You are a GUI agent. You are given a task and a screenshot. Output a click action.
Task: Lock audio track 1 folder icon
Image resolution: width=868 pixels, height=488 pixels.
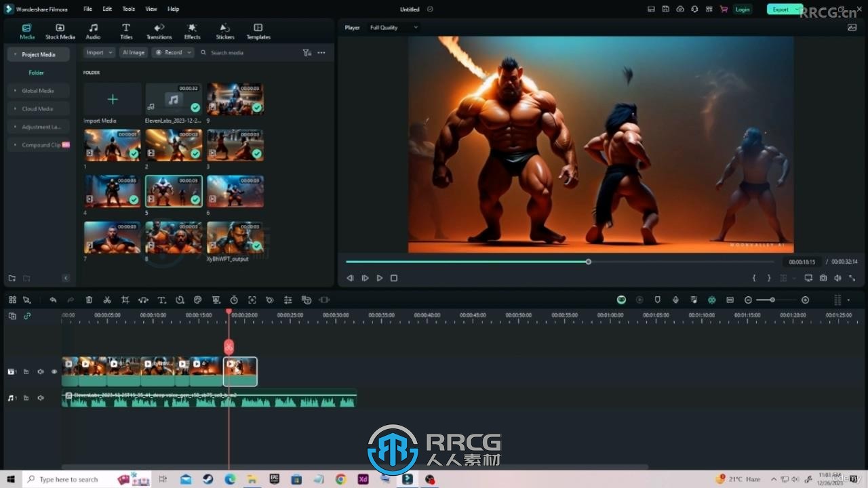click(26, 398)
